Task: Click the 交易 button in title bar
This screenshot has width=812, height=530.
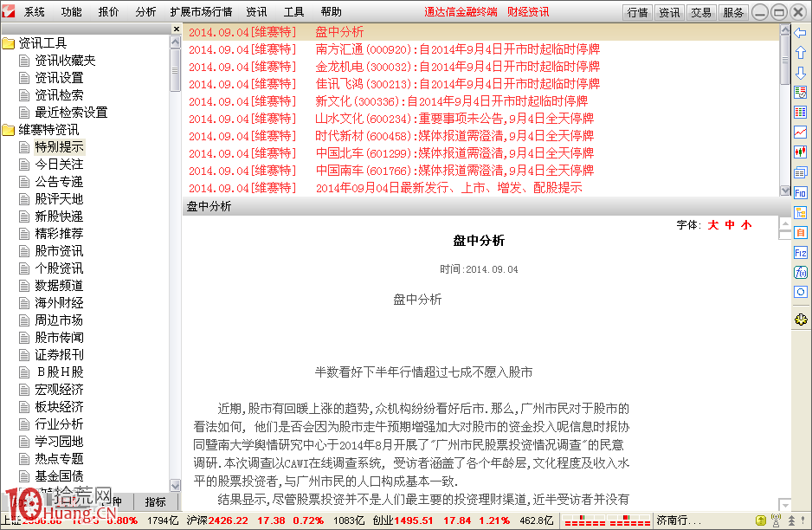Action: pyautogui.click(x=701, y=12)
